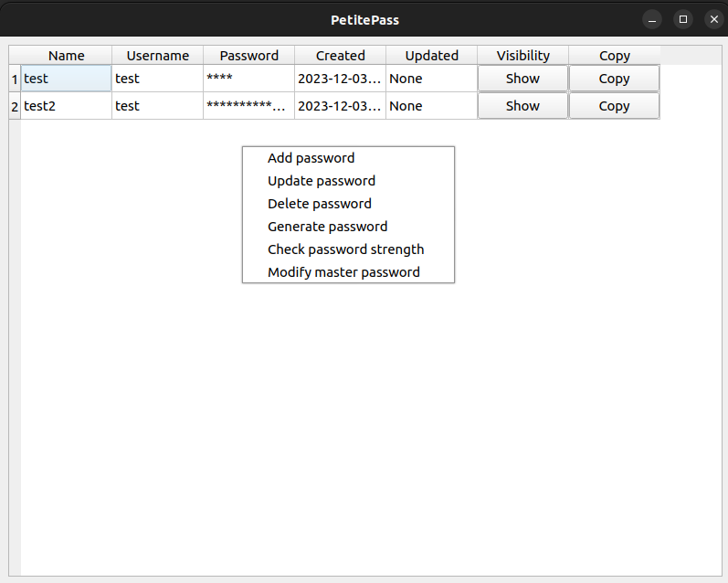Click the Copy column header

click(x=614, y=55)
